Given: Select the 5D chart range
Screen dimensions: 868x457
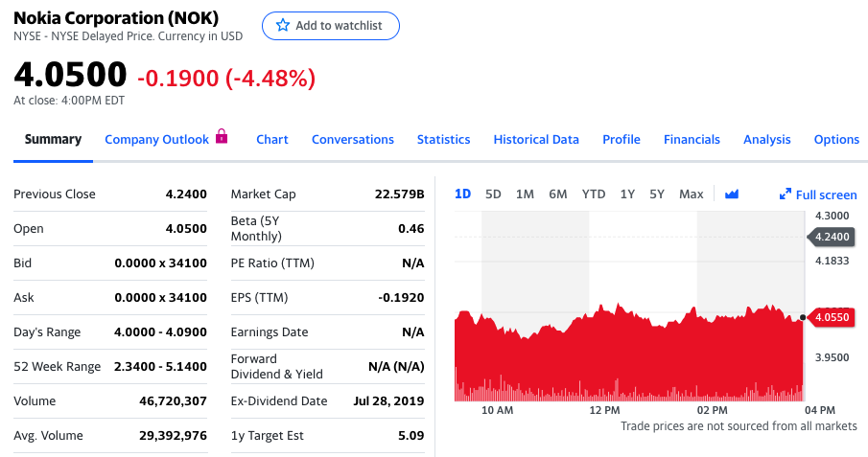Looking at the screenshot, I should click(493, 194).
